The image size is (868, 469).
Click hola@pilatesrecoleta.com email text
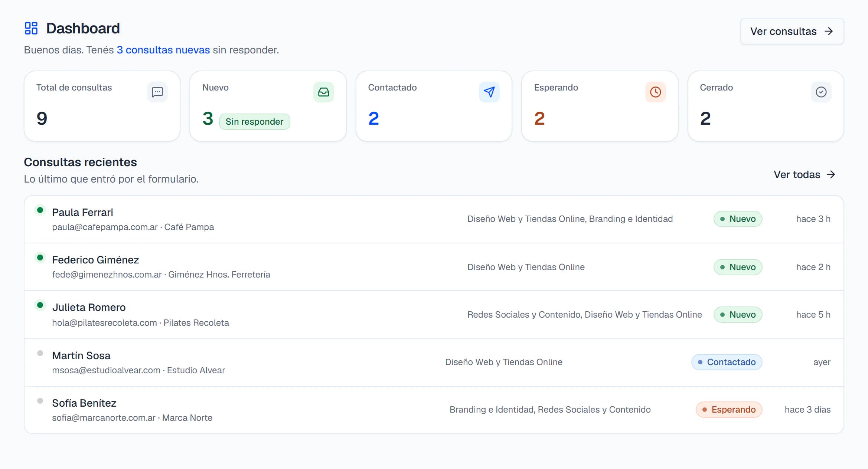[104, 323]
